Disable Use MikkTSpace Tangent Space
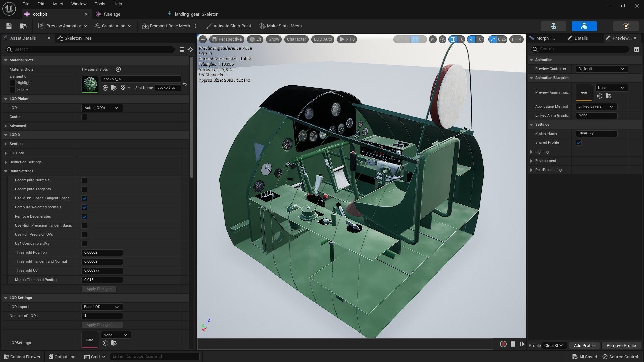This screenshot has width=644, height=362. coord(84,198)
